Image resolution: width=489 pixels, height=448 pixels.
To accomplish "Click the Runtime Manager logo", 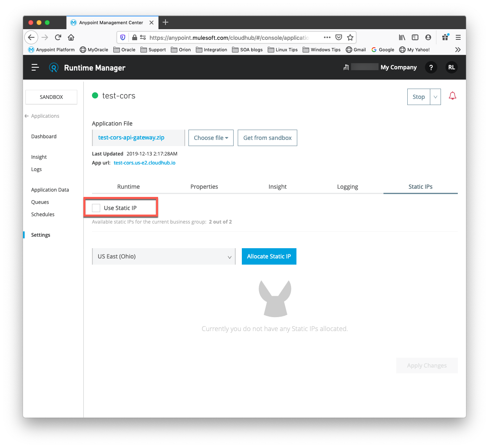I will click(x=54, y=67).
